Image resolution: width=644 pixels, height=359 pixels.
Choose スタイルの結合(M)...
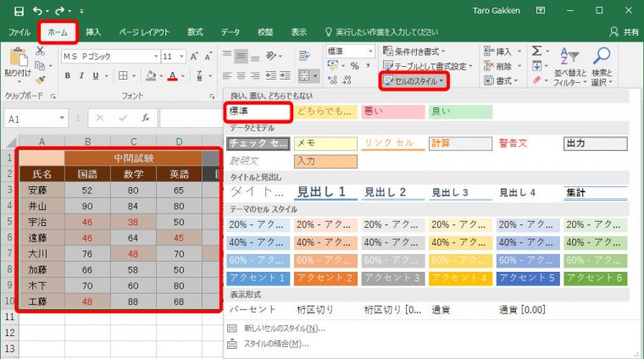[269, 344]
